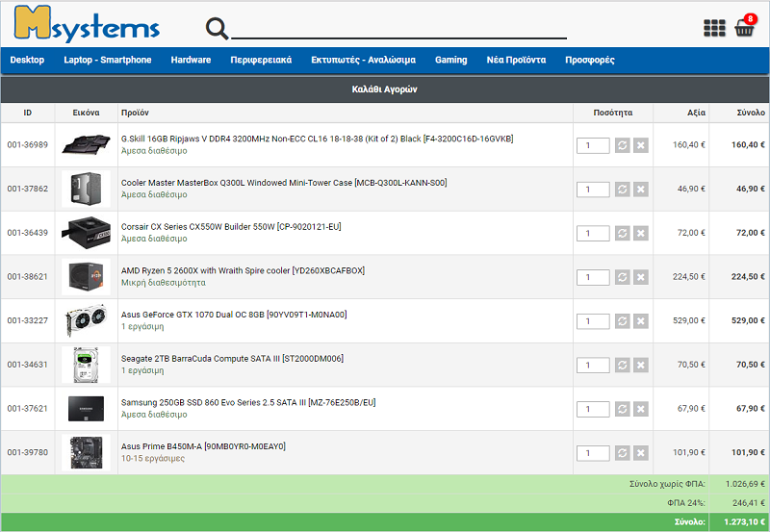Image resolution: width=770 pixels, height=532 pixels.
Task: Focus the search text field
Action: point(398,28)
